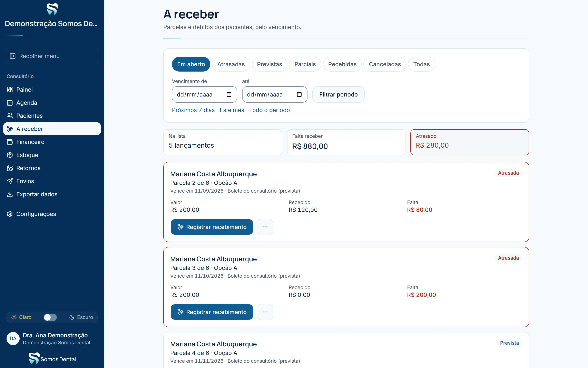Open the Pacientes menu item
Image resolution: width=588 pixels, height=368 pixels.
pos(52,116)
